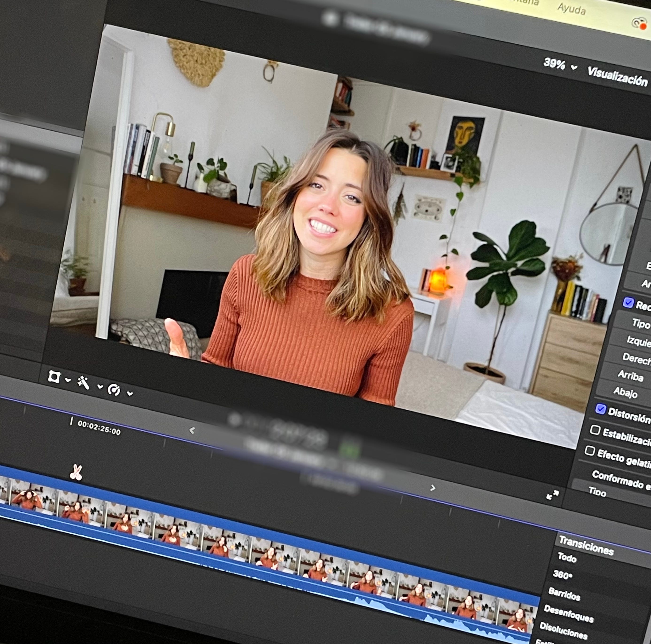Expand the chevron beside the Transform tool
The image size is (651, 644).
point(68,380)
